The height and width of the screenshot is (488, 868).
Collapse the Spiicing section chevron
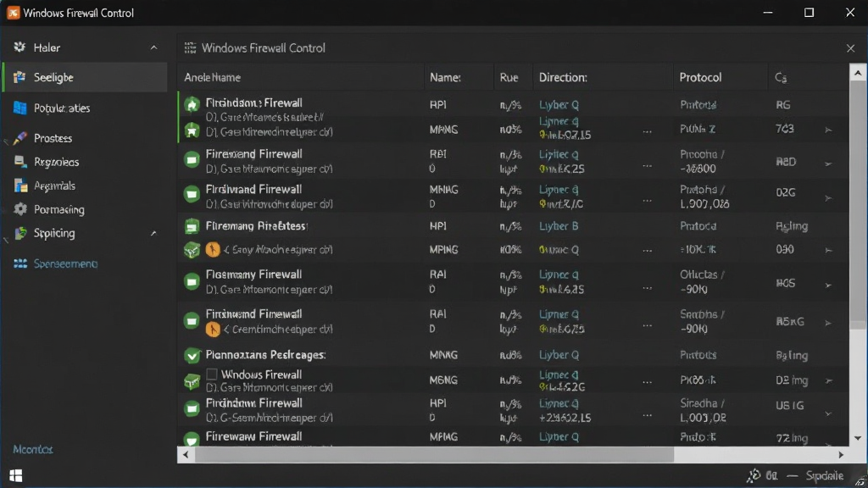click(154, 234)
